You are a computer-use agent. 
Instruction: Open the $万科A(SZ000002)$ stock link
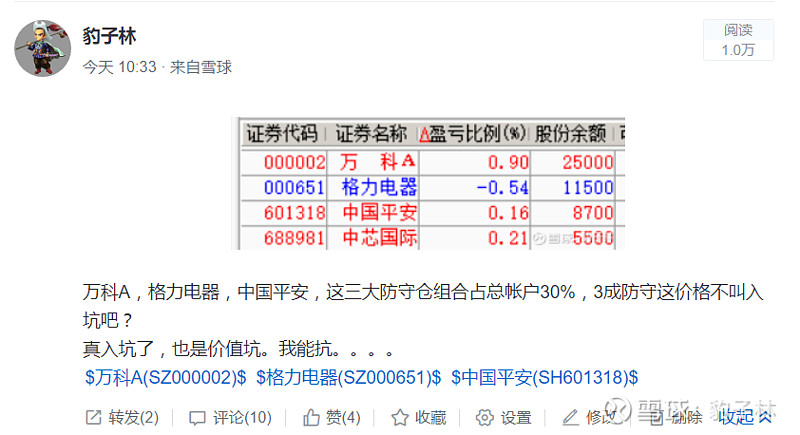click(x=165, y=378)
